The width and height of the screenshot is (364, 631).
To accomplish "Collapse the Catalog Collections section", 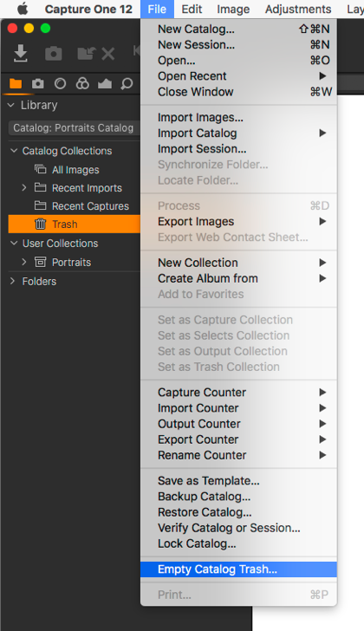I will coord(14,151).
